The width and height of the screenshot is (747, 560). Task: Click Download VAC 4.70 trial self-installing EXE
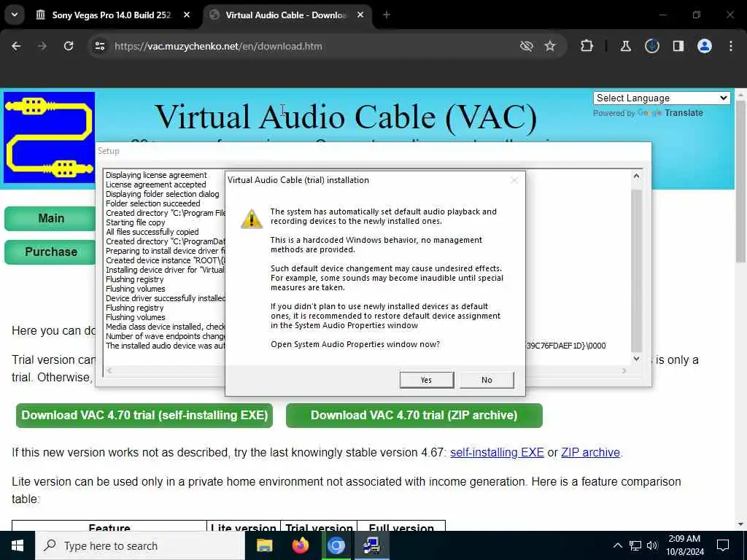coord(144,415)
